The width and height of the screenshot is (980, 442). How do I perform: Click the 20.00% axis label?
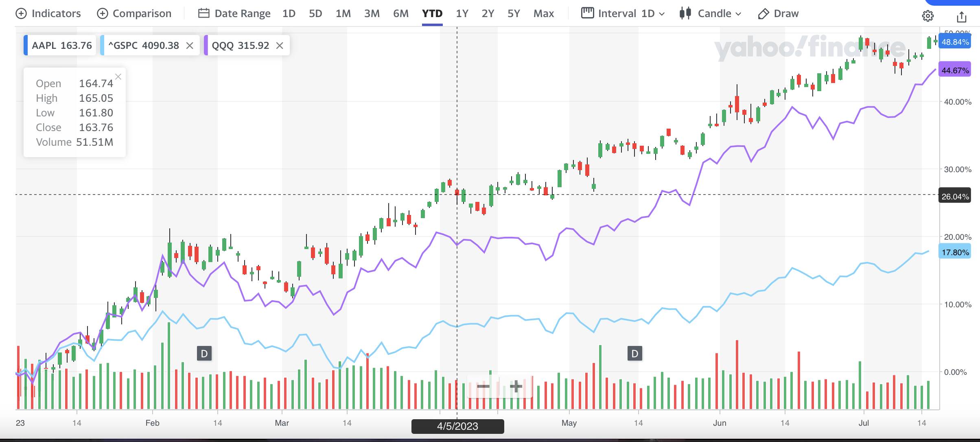point(958,237)
